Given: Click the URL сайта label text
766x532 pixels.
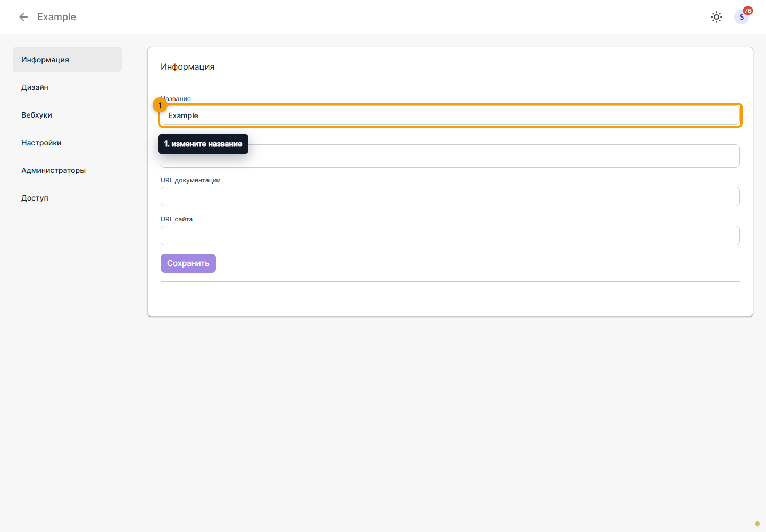Looking at the screenshot, I should (177, 219).
